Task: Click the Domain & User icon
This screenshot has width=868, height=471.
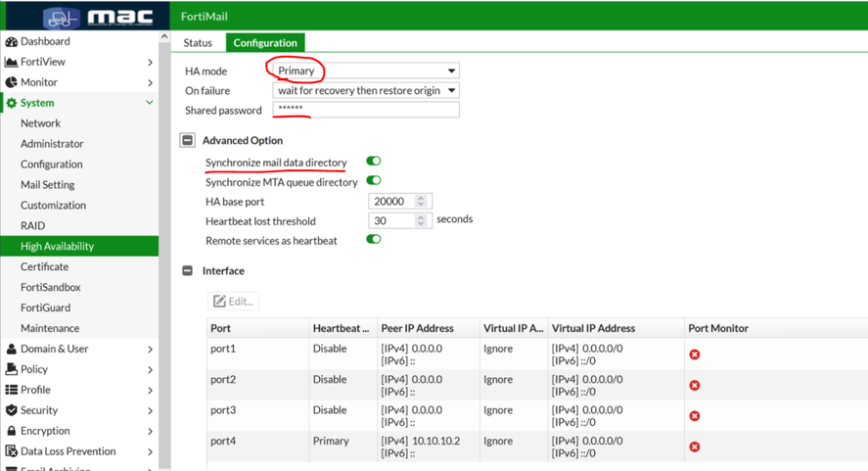Action: click(12, 349)
